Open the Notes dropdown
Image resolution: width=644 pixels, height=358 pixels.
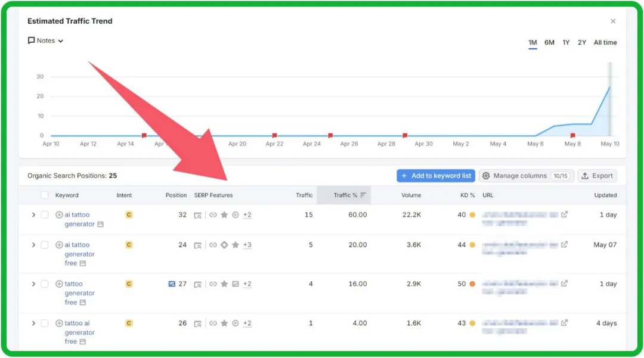pyautogui.click(x=46, y=41)
